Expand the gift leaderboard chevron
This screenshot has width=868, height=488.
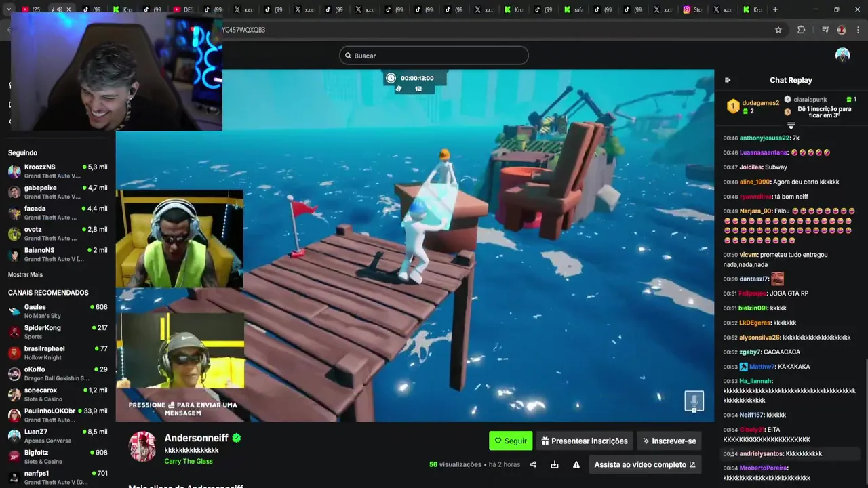[x=791, y=125]
